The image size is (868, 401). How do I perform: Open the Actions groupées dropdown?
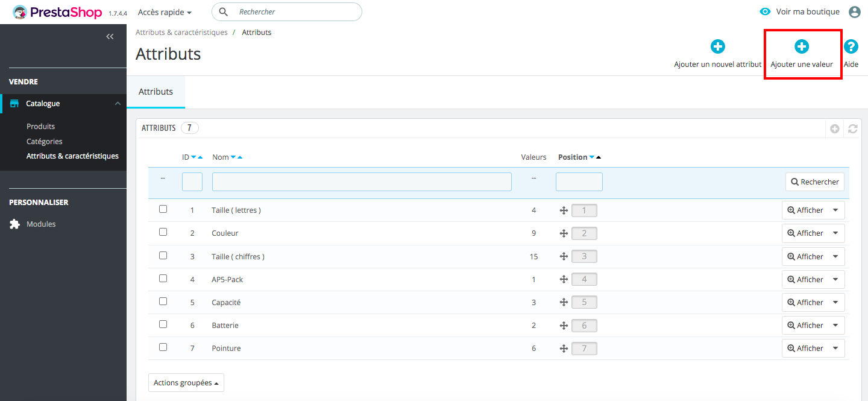(186, 382)
